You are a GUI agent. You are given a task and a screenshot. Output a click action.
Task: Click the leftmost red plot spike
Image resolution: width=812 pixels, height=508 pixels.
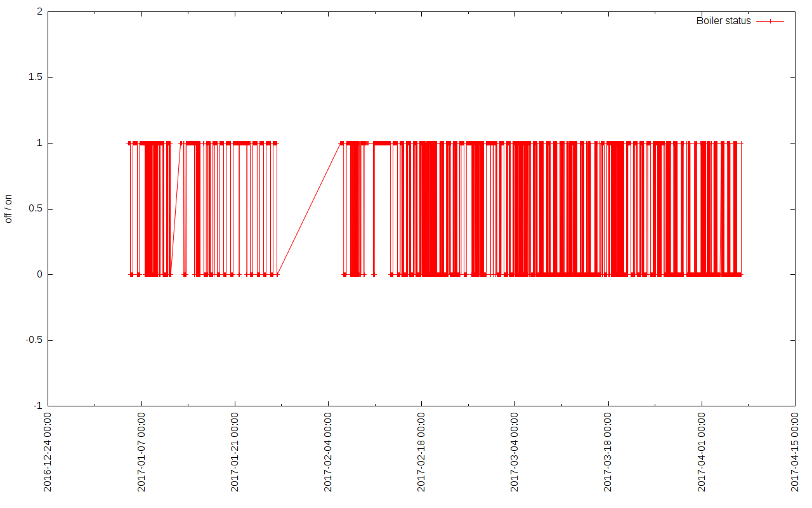tap(129, 210)
